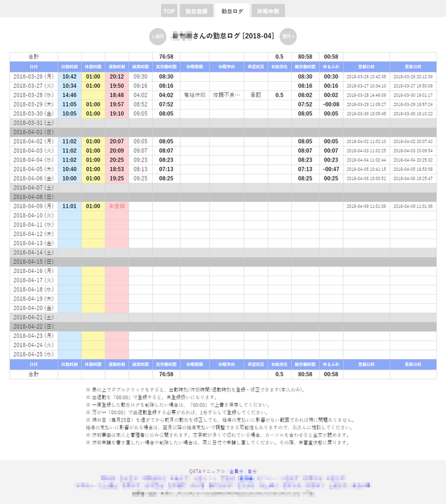Click the 自分 footer link
This screenshot has width=446, height=504.
(252, 471)
